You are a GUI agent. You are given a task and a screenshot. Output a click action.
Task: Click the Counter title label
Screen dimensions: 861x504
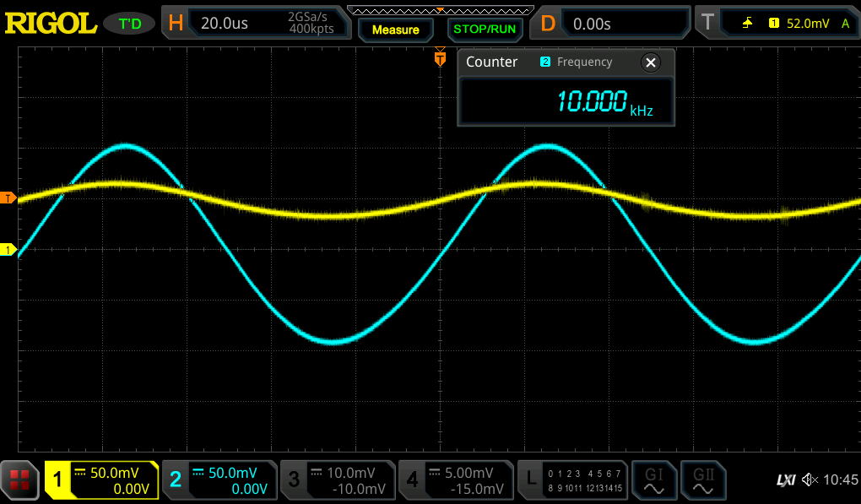pos(491,62)
